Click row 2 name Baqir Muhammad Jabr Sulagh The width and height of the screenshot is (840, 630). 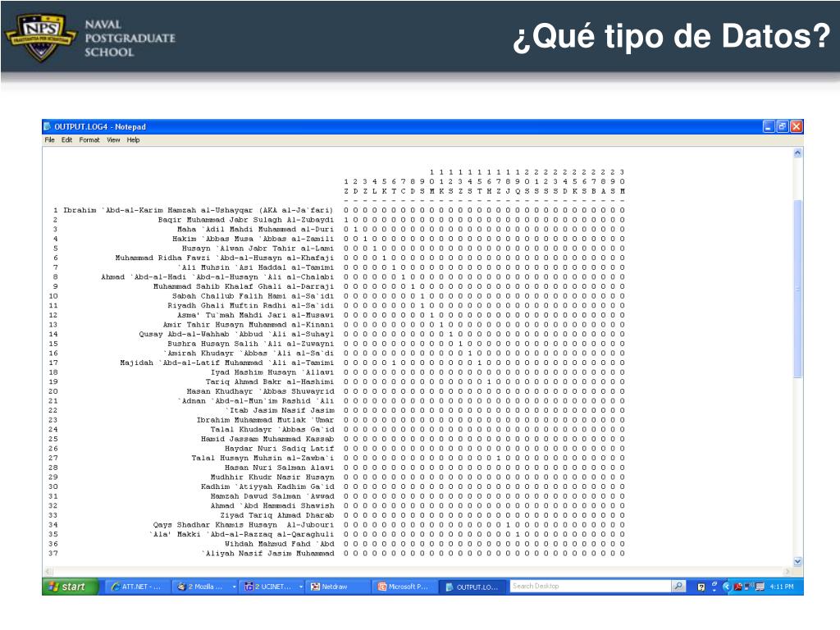(x=245, y=220)
